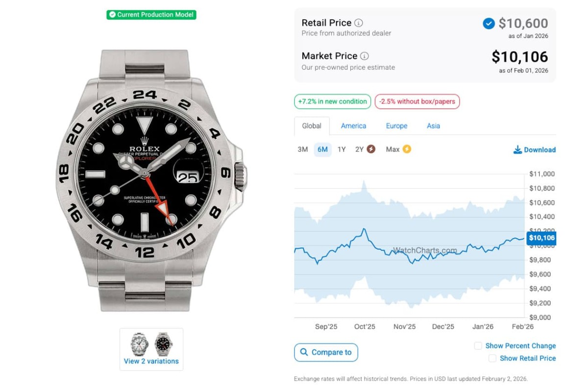Tick the Show Retail Price checkbox

[x=492, y=359]
